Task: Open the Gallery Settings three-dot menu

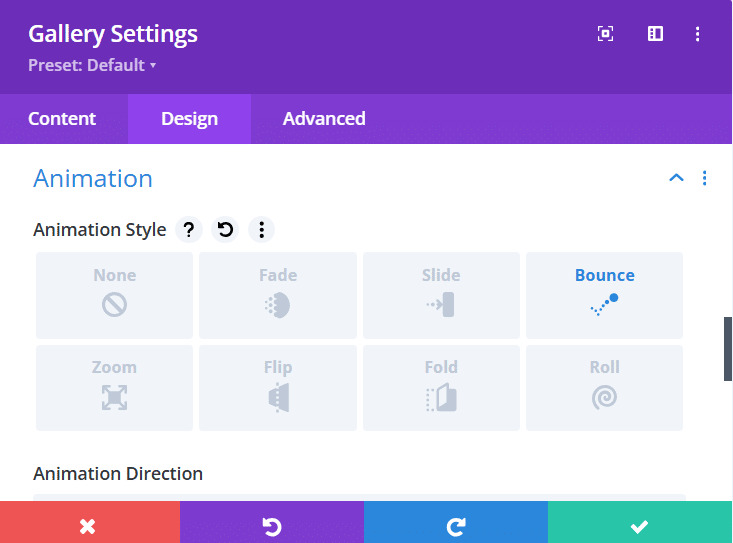Action: tap(698, 34)
